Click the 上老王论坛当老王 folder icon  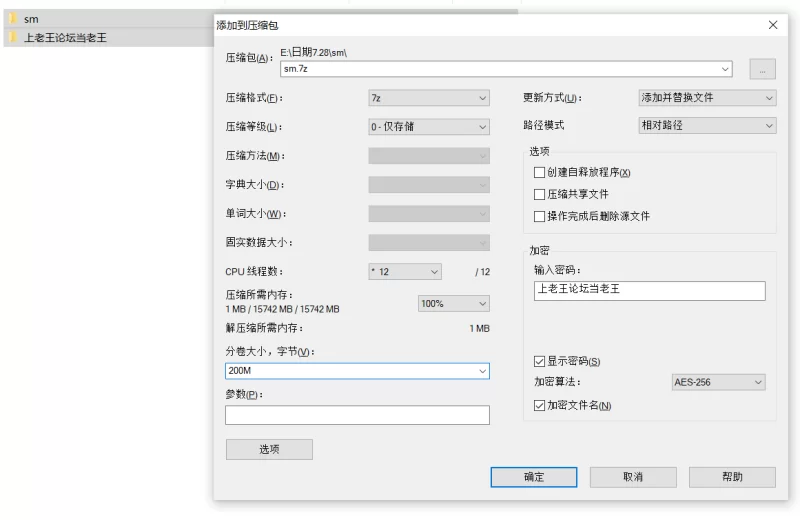click(13, 37)
